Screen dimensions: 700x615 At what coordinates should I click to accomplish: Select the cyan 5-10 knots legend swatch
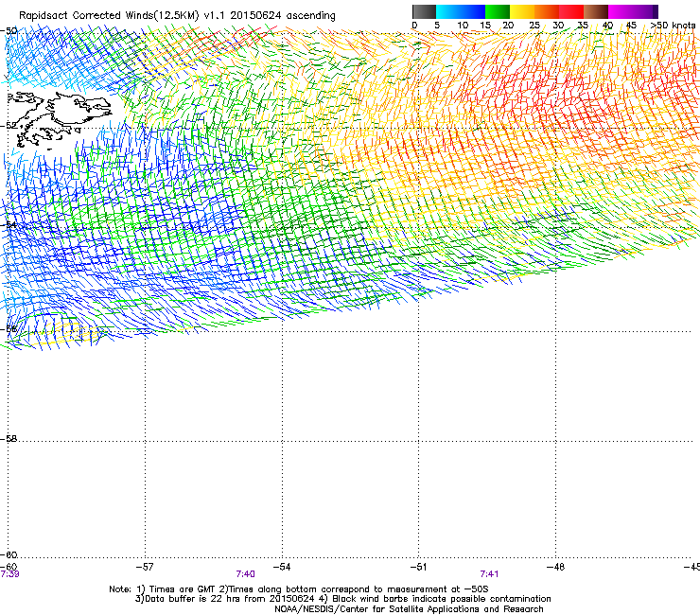(448, 11)
